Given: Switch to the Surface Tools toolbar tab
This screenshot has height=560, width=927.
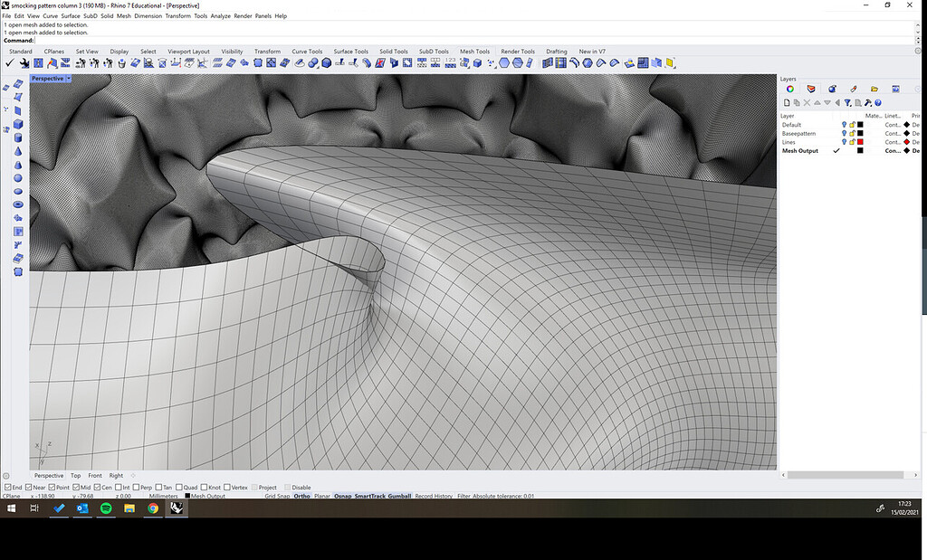Looking at the screenshot, I should point(350,52).
